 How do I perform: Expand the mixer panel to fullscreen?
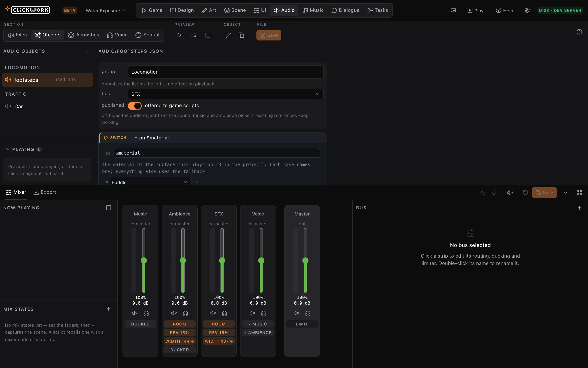pyautogui.click(x=579, y=193)
